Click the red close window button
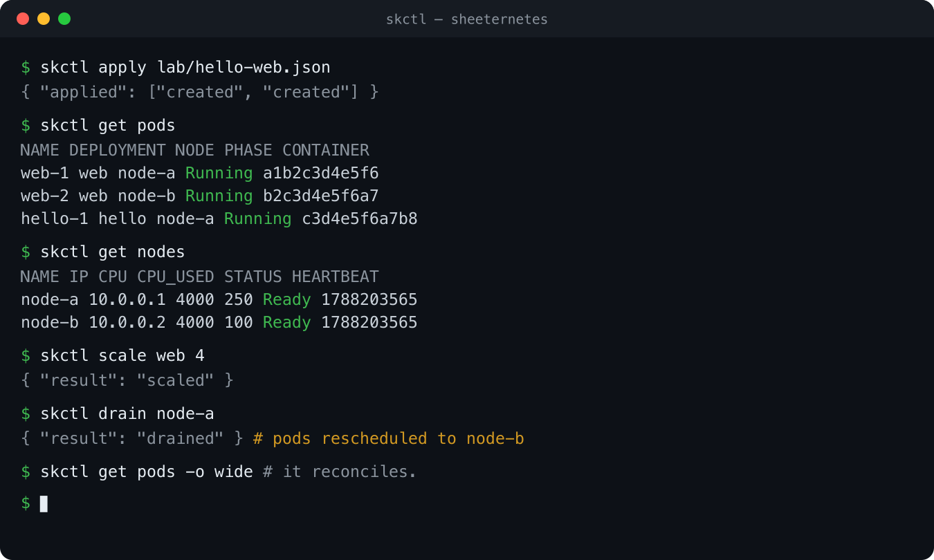 point(23,19)
